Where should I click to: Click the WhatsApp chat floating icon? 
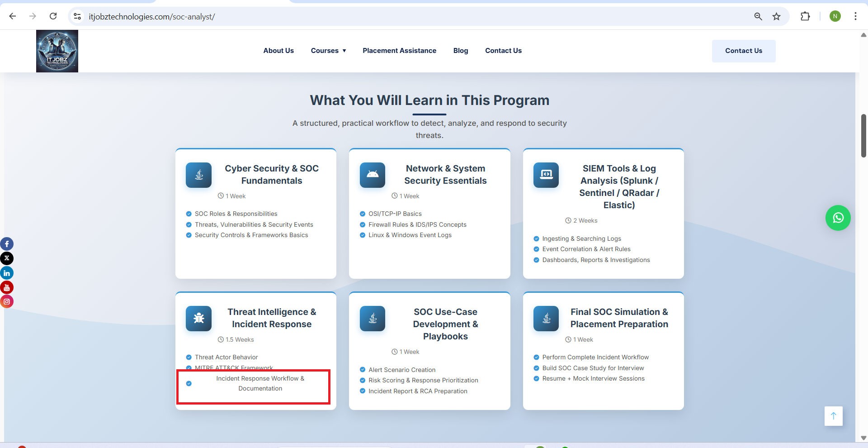pos(838,218)
